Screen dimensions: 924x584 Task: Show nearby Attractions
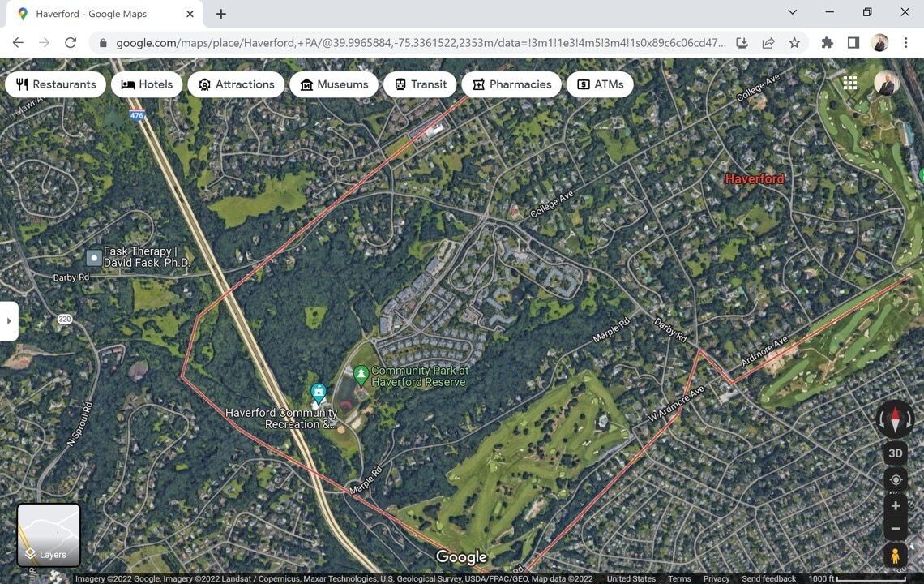pyautogui.click(x=236, y=84)
